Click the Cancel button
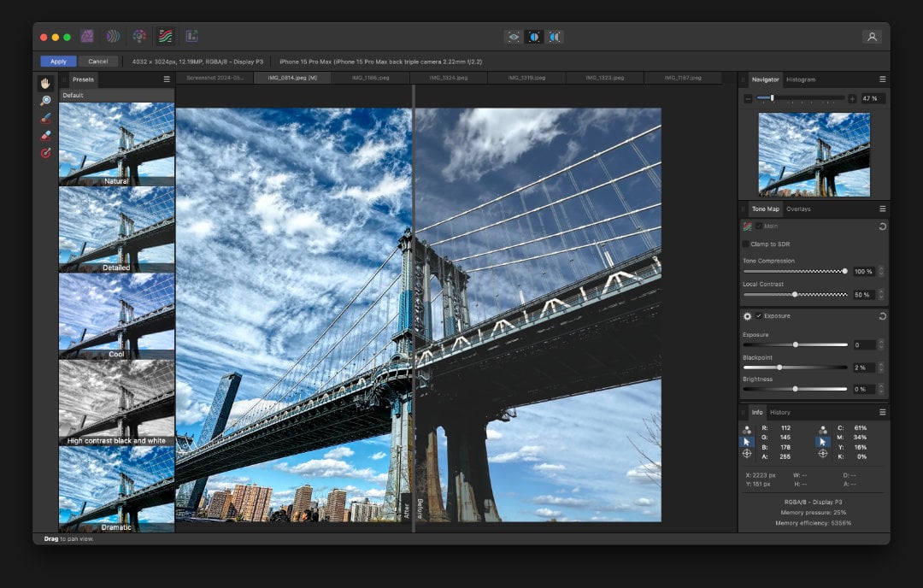This screenshot has width=923, height=588. [x=97, y=61]
